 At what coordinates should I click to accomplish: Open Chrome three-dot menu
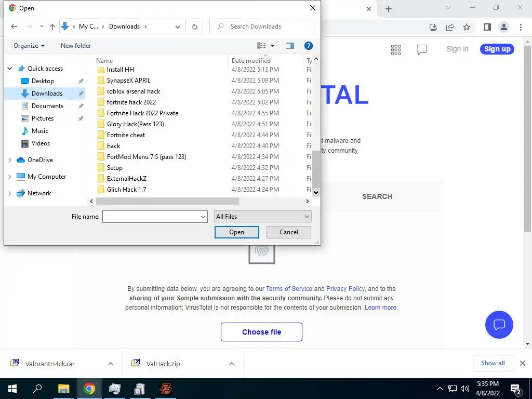(521, 27)
